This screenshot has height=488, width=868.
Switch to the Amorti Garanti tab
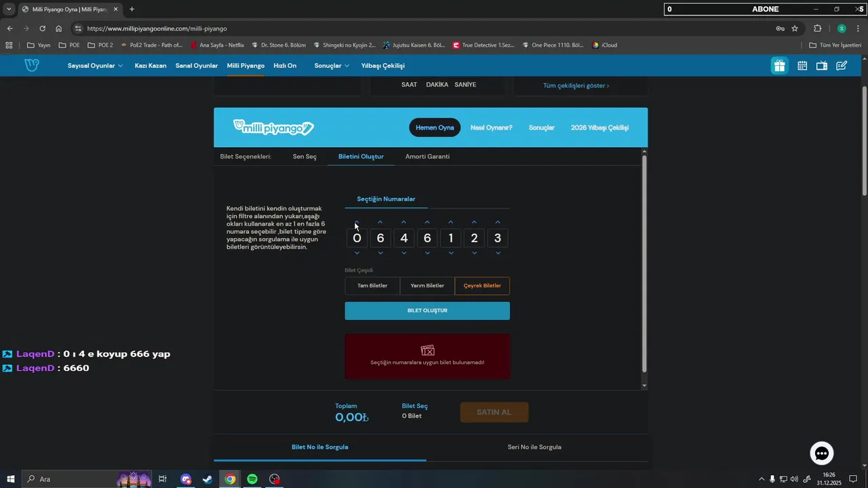[427, 157]
